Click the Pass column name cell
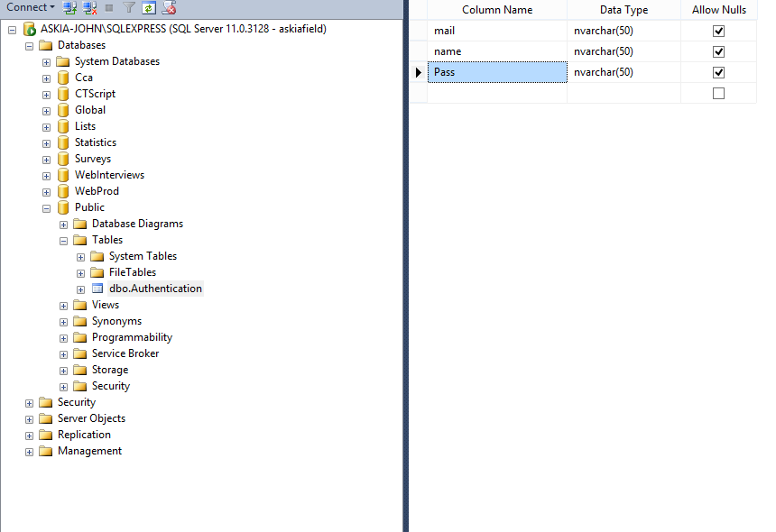This screenshot has height=532, width=776. (x=496, y=72)
